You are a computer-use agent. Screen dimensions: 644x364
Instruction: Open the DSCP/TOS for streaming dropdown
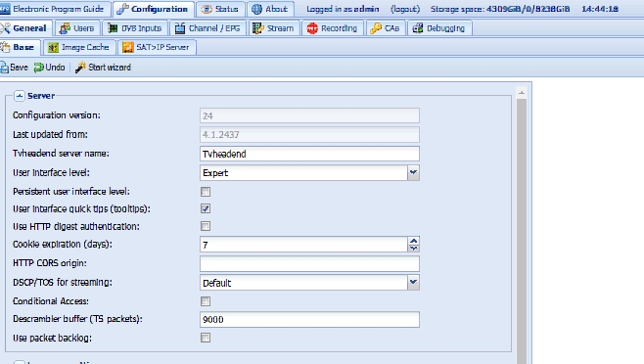414,282
